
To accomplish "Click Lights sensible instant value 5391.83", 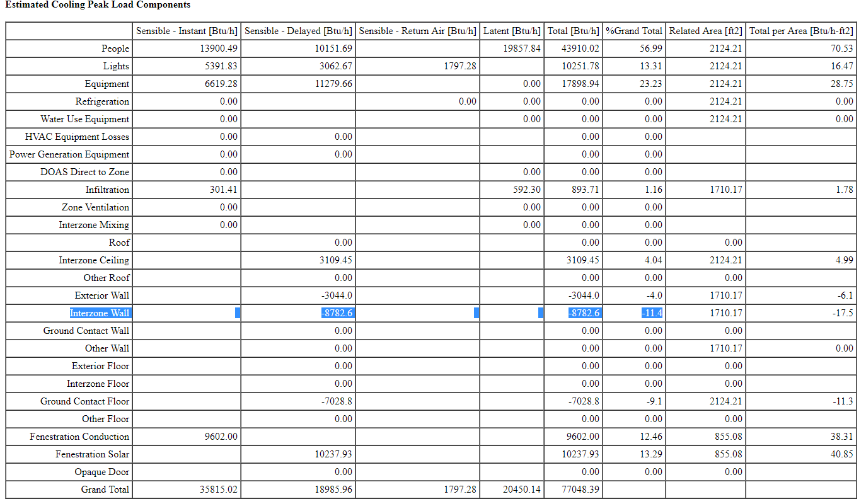I will 221,66.
